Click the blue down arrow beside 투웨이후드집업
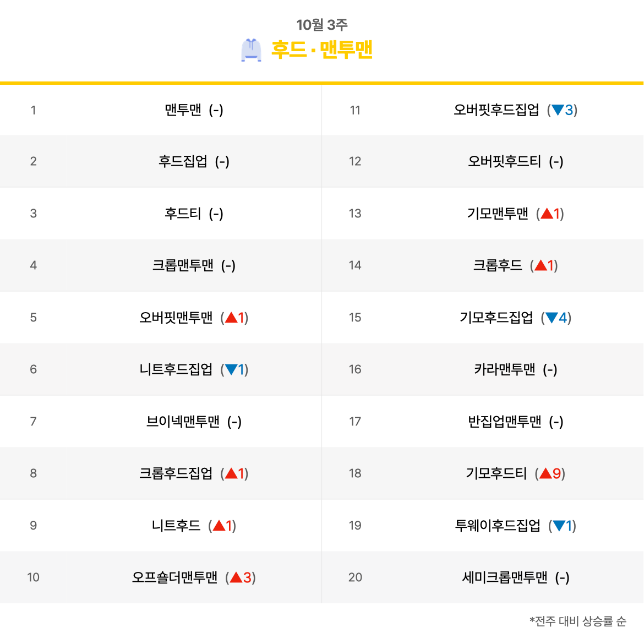 [559, 526]
